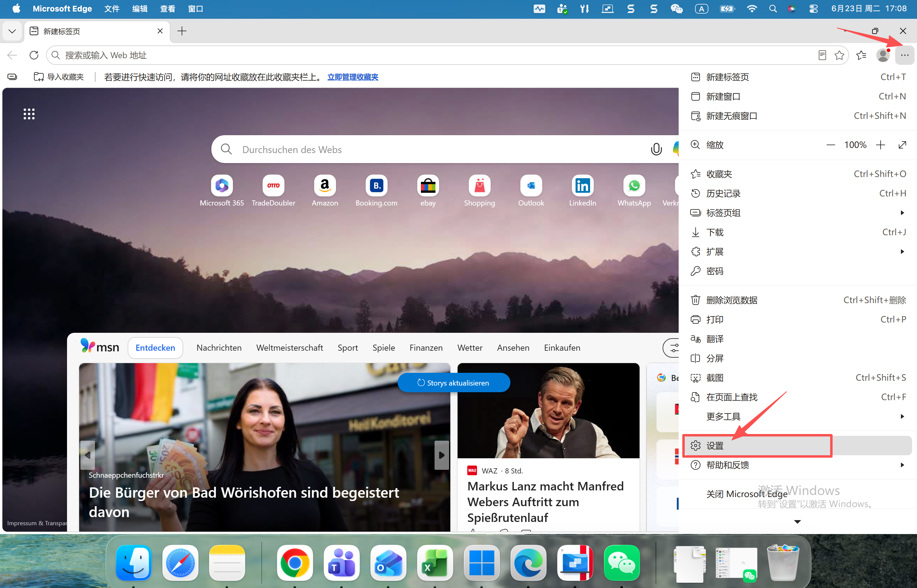917x588 pixels.
Task: Expand the 更多工具 submenu
Action: (x=798, y=417)
